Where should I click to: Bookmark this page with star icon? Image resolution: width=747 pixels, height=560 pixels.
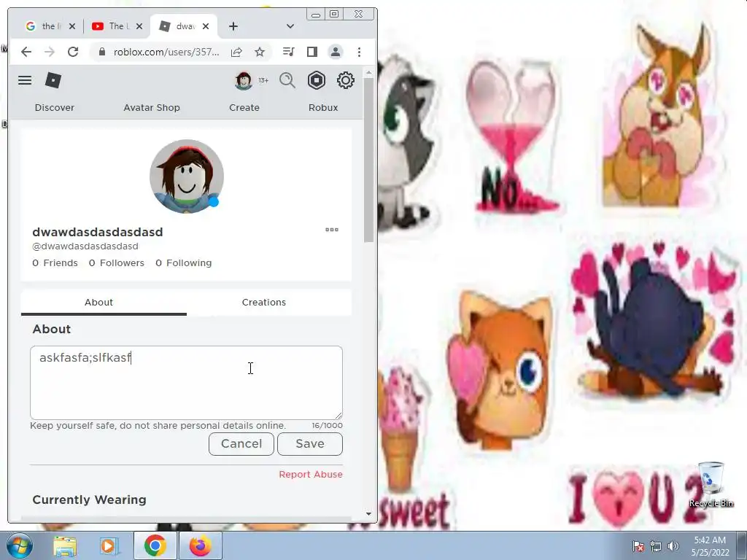pyautogui.click(x=260, y=52)
